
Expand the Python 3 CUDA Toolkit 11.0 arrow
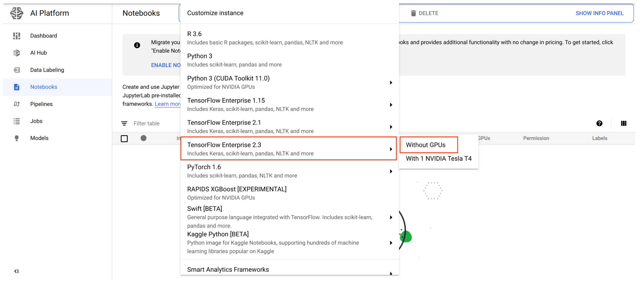coord(391,83)
